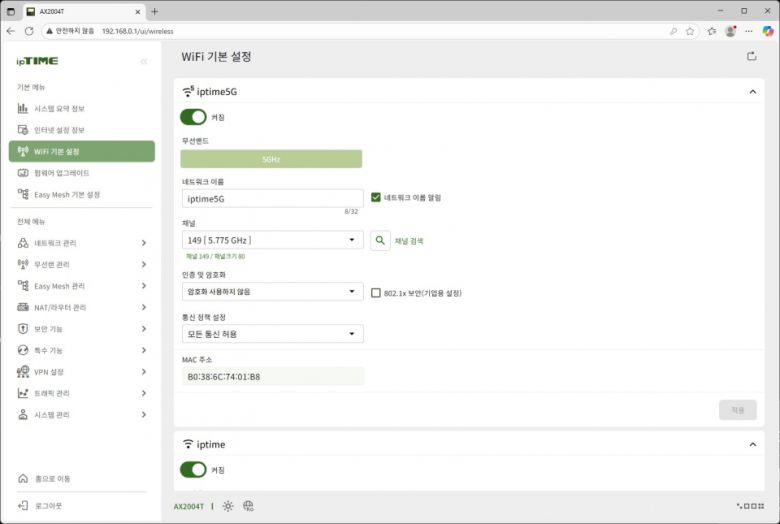Click the AX2004T model name in footer
Image resolution: width=780 pixels, height=524 pixels.
(189, 507)
